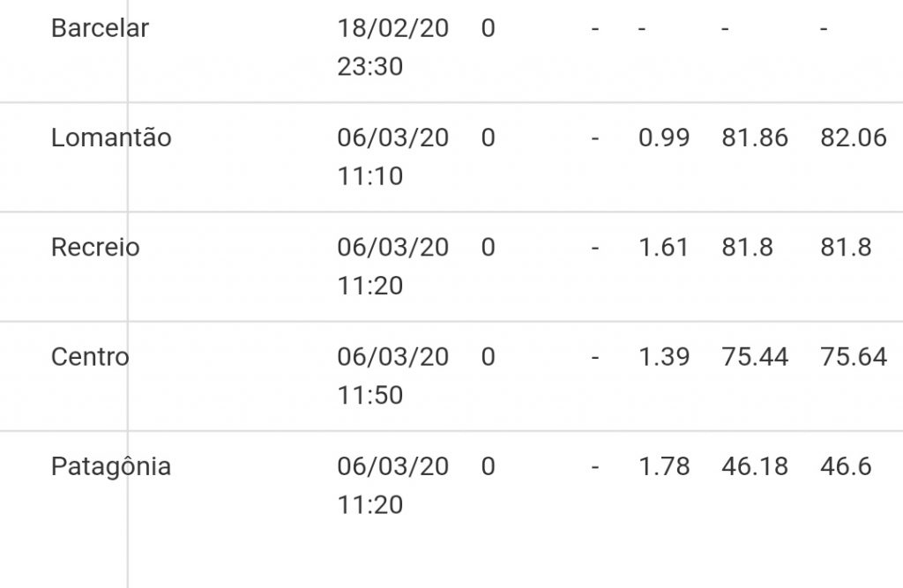Image resolution: width=903 pixels, height=588 pixels.
Task: Select the 75.64 value cell
Action: 853,356
